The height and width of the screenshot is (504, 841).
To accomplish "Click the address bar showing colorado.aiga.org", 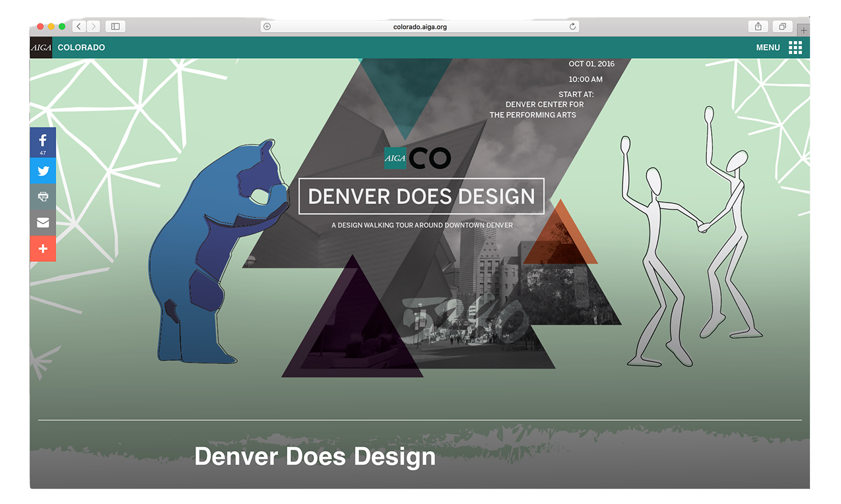I will 420,27.
